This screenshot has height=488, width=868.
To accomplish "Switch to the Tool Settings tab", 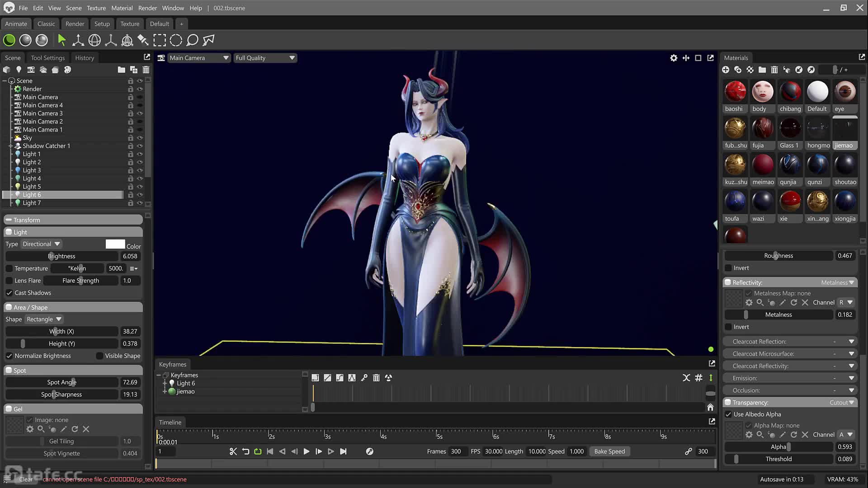I will point(47,58).
